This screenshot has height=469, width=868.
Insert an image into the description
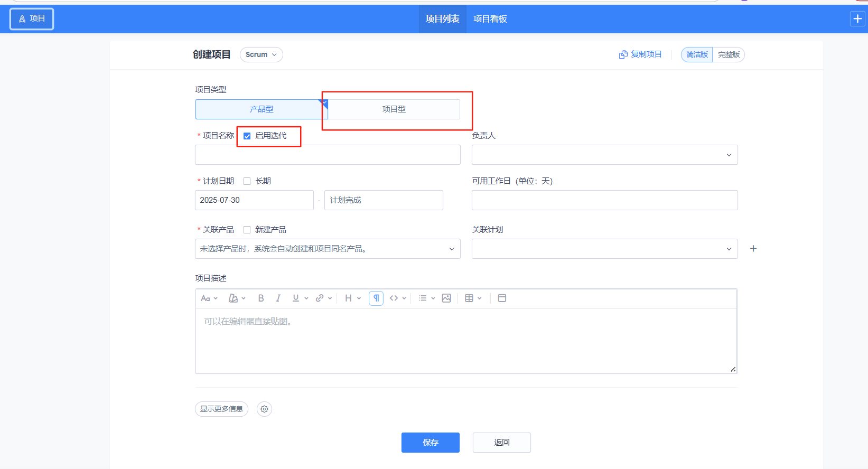(446, 298)
